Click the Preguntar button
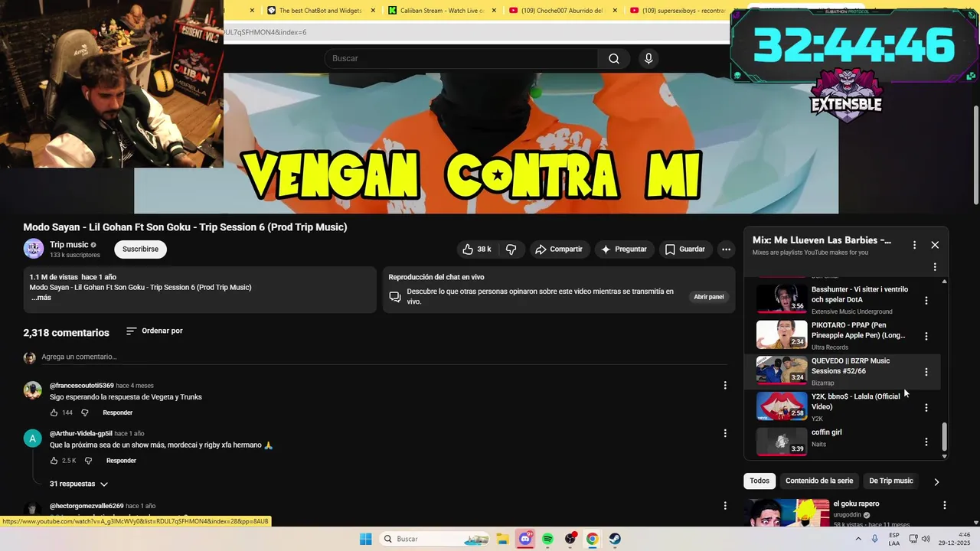This screenshot has height=551, width=980. [x=624, y=249]
